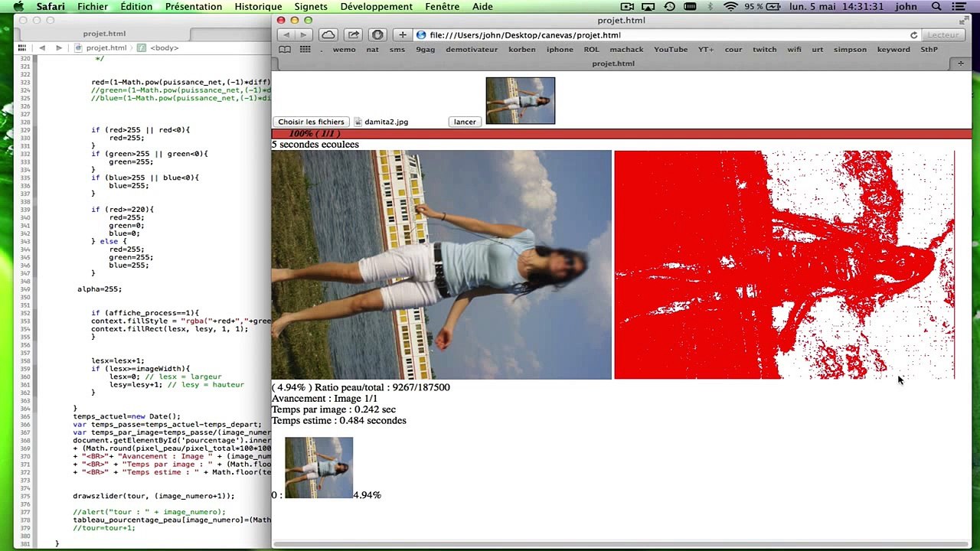
Task: Click Safari's back navigation arrow
Action: click(x=287, y=35)
